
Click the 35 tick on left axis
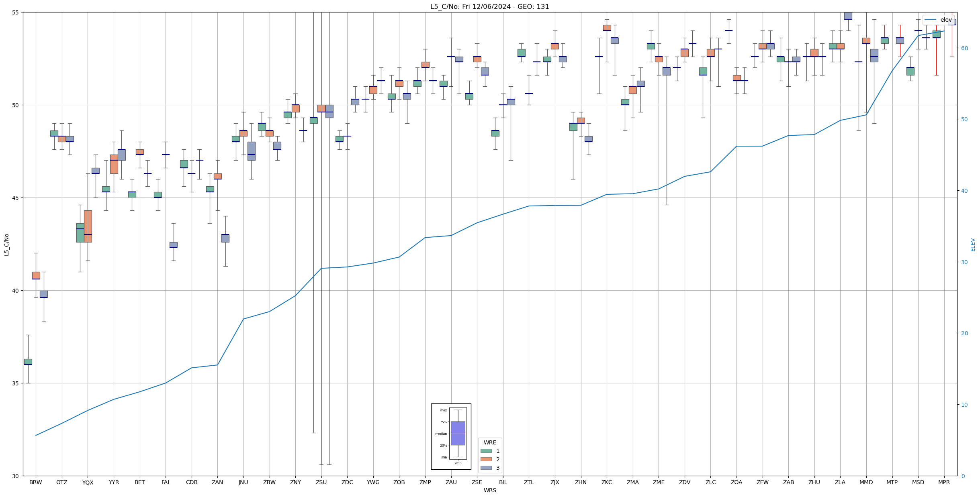pos(16,383)
